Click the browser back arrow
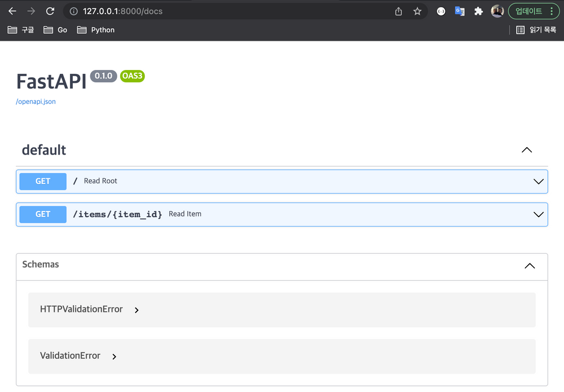The image size is (564, 392). tap(12, 11)
